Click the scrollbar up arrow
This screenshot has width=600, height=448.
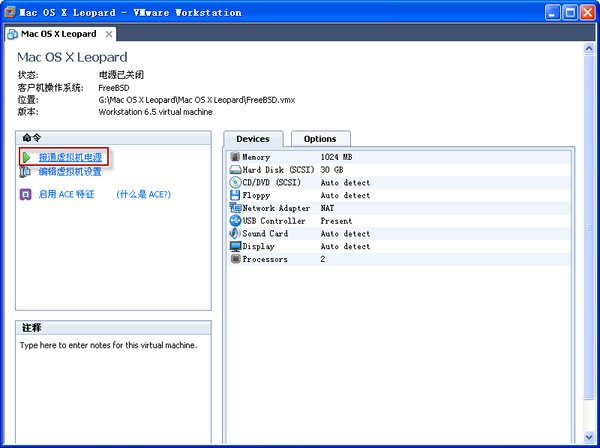(589, 49)
